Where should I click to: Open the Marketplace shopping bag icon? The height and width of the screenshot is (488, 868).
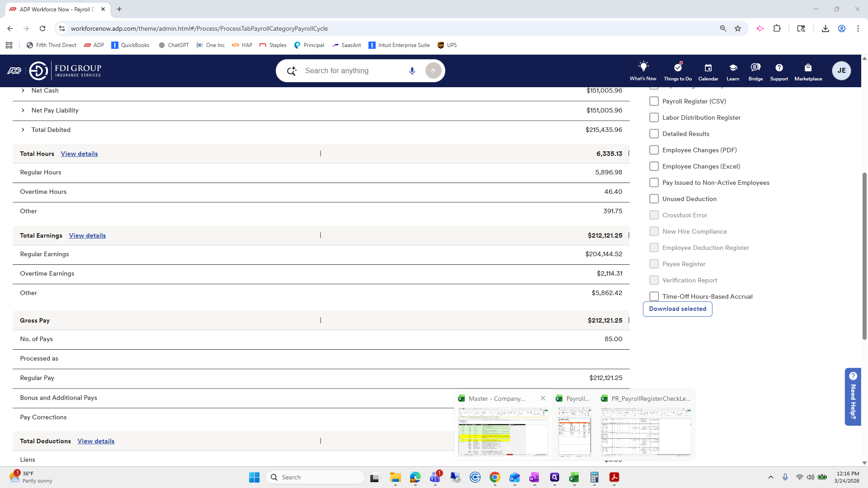coord(808,68)
